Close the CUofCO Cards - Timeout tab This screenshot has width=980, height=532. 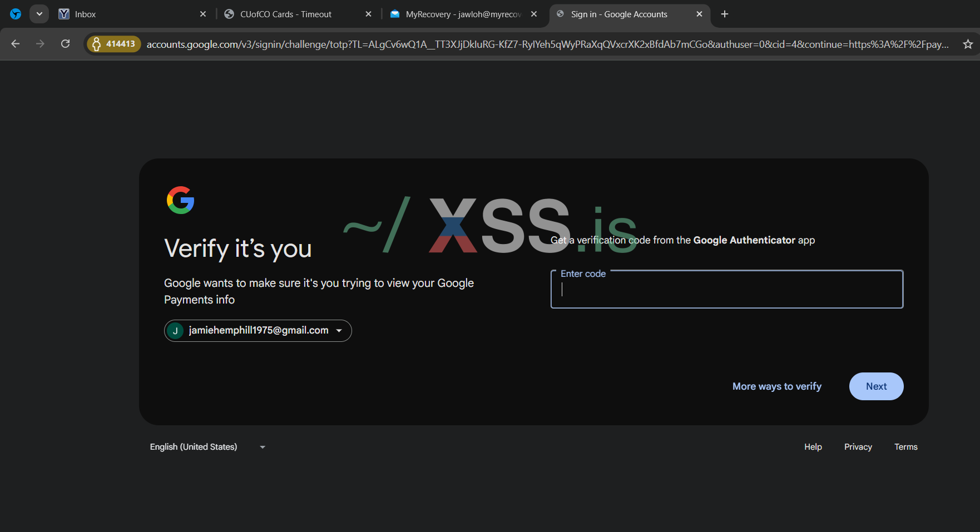(x=368, y=14)
